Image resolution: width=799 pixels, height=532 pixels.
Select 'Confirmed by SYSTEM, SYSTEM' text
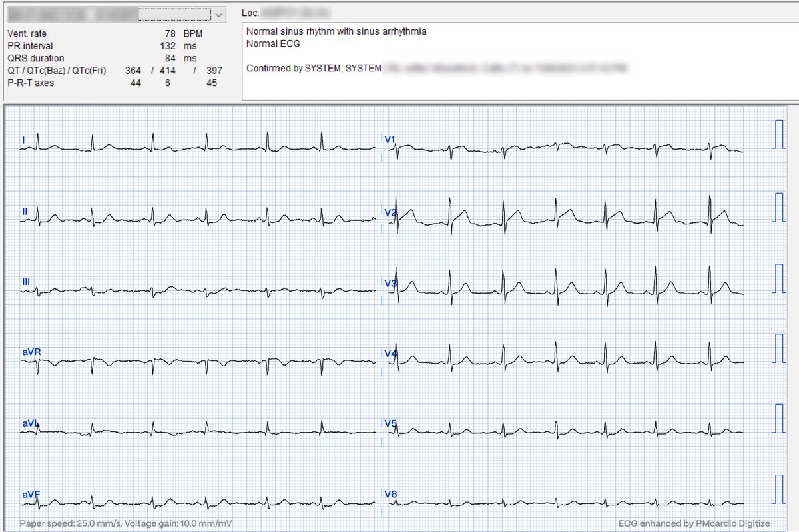(314, 68)
